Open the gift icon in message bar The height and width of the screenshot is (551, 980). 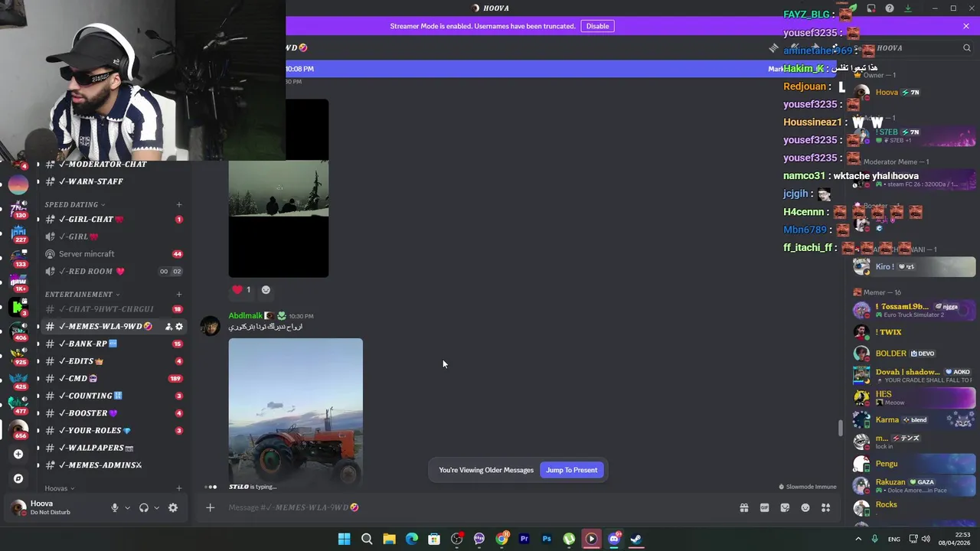tap(743, 507)
